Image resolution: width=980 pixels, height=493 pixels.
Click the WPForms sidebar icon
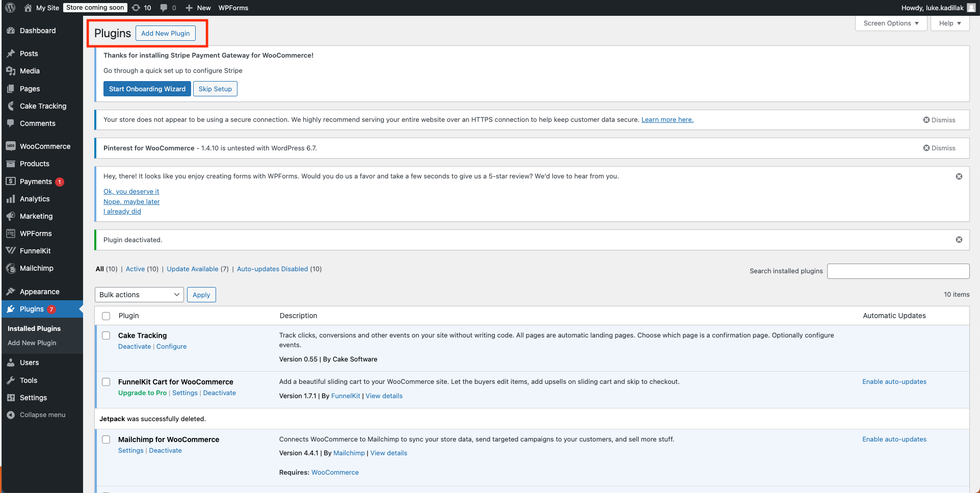11,233
